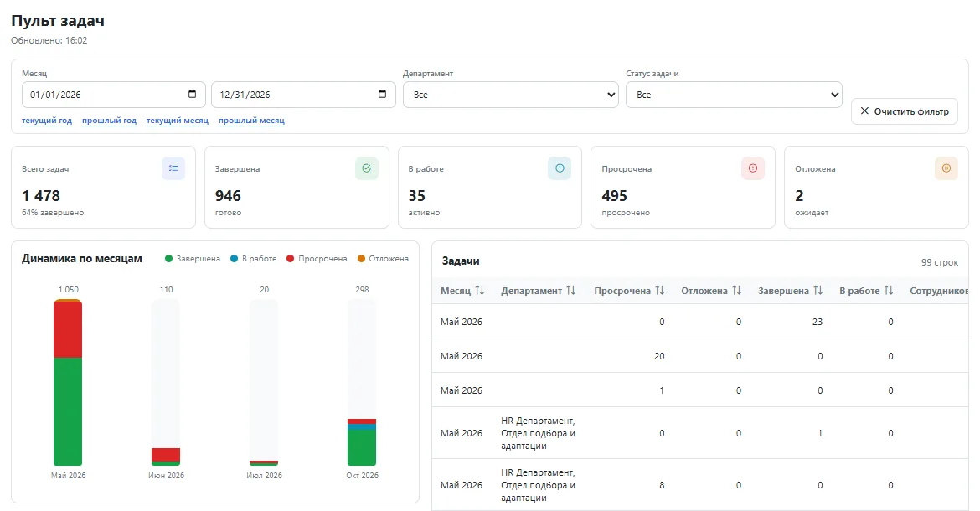Click the Очистить фильтр button
This screenshot has width=980, height=511.
(x=905, y=111)
